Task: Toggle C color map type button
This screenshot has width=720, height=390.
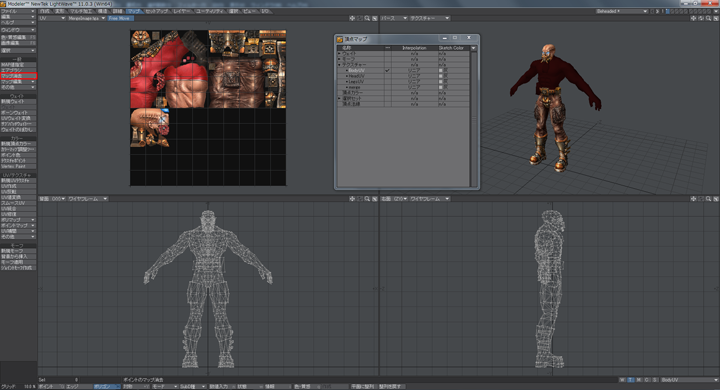Action: pos(647,380)
